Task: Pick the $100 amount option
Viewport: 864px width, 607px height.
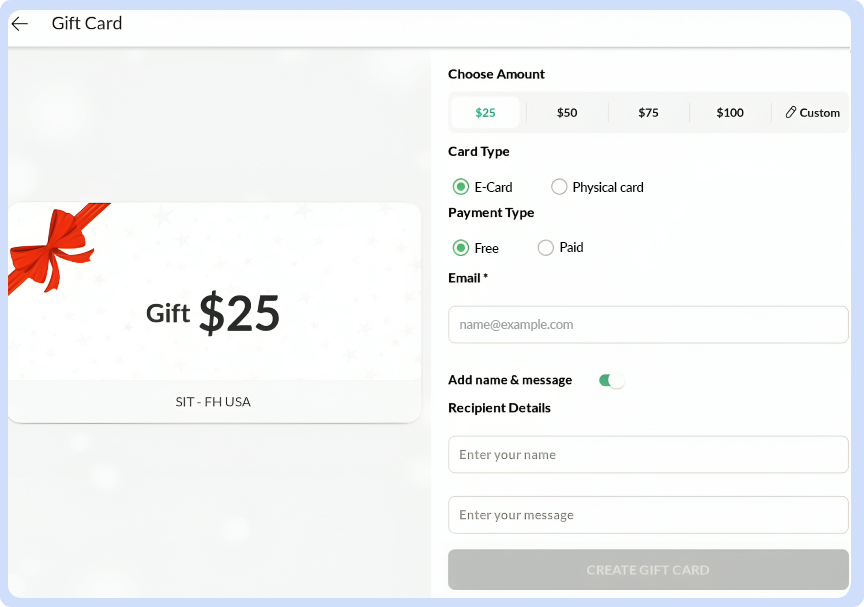Action: (x=730, y=113)
